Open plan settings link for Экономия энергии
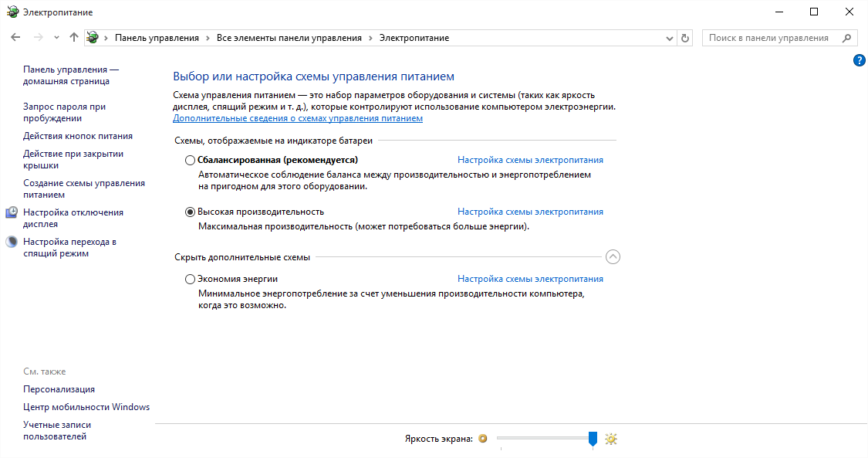 coord(530,280)
